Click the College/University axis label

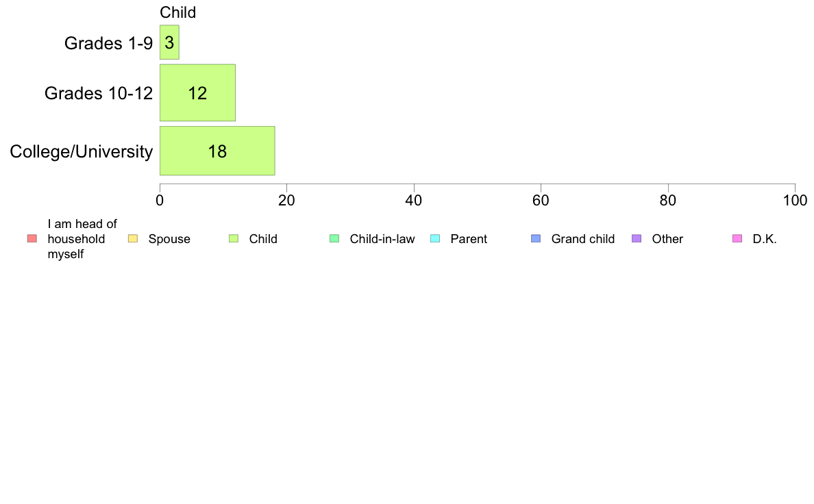[82, 151]
